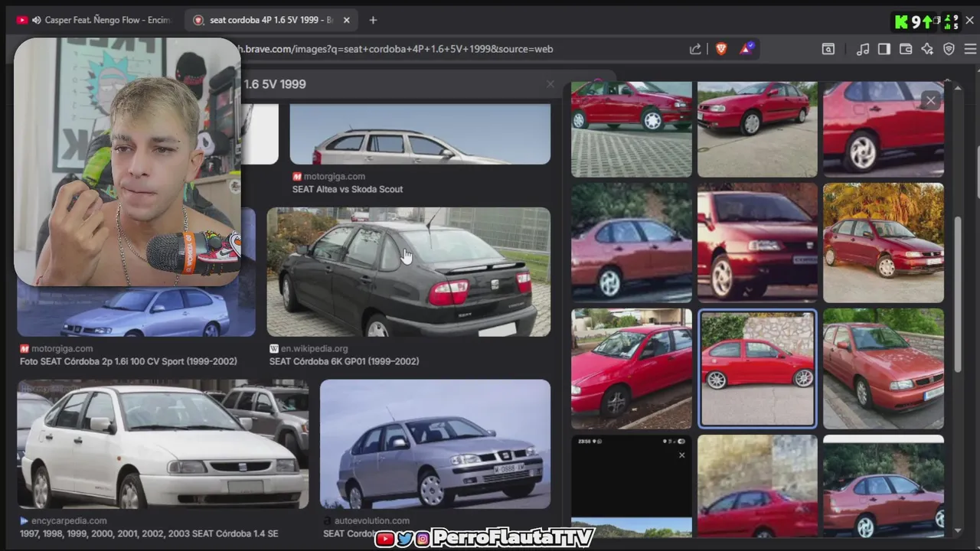This screenshot has height=551, width=980.
Task: Select red car thumbnail under palm trees
Action: point(884,243)
